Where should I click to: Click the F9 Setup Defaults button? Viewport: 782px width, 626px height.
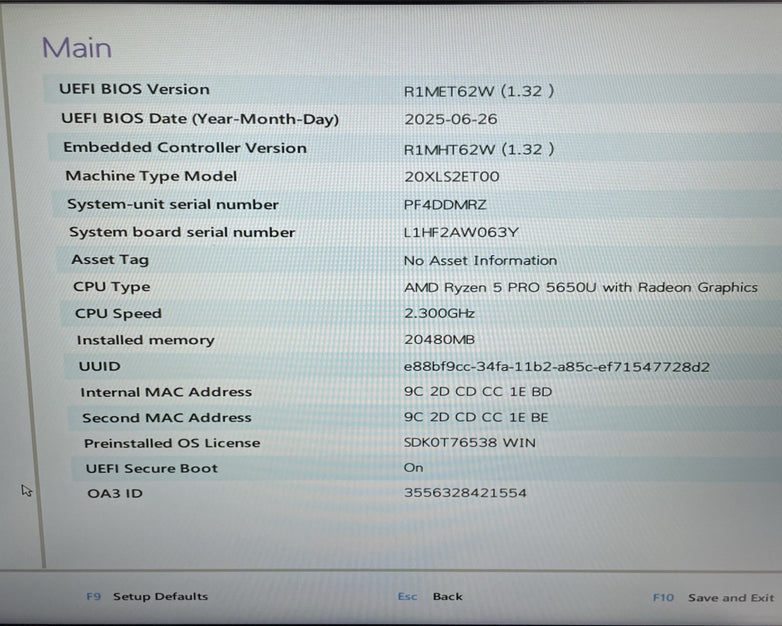(x=147, y=597)
